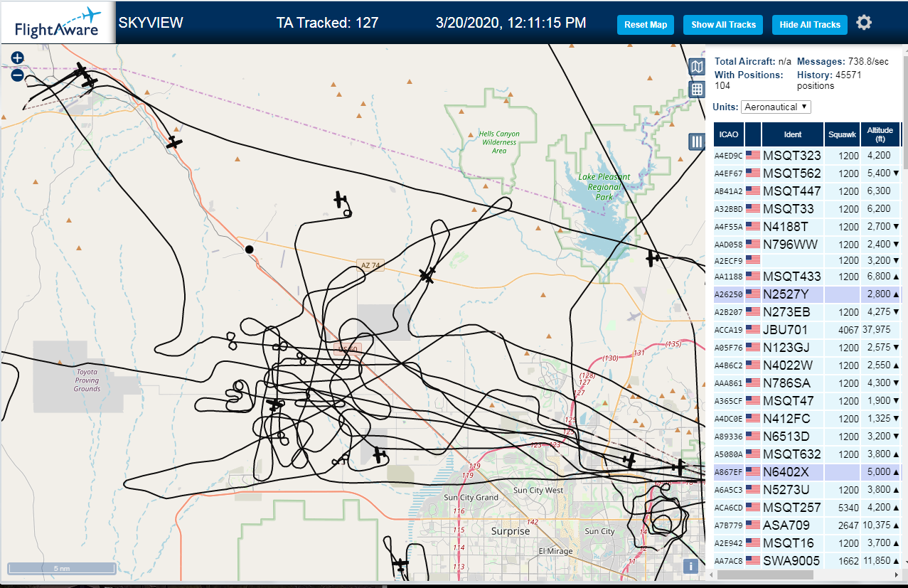This screenshot has height=588, width=908.
Task: Click the sidebar collapse bars icon
Action: (x=697, y=141)
